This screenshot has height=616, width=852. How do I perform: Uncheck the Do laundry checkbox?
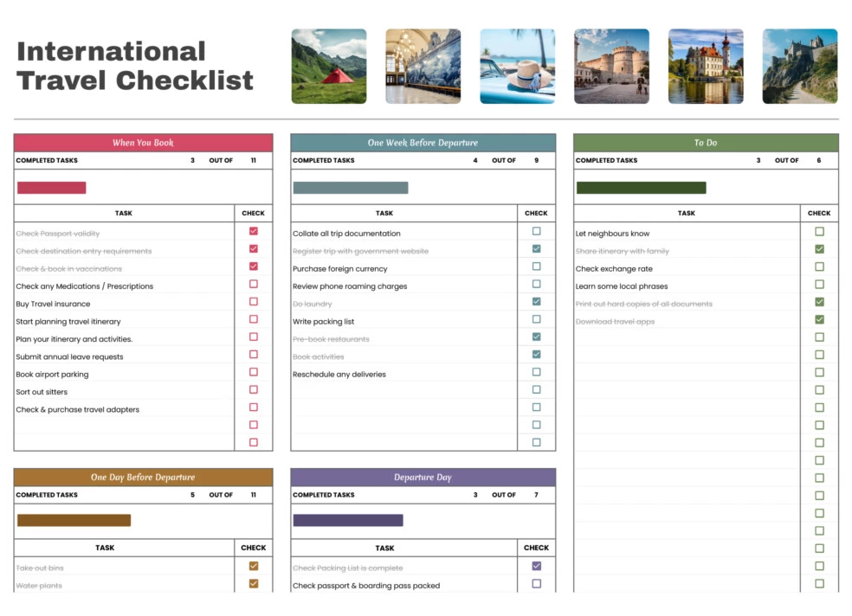pyautogui.click(x=536, y=302)
